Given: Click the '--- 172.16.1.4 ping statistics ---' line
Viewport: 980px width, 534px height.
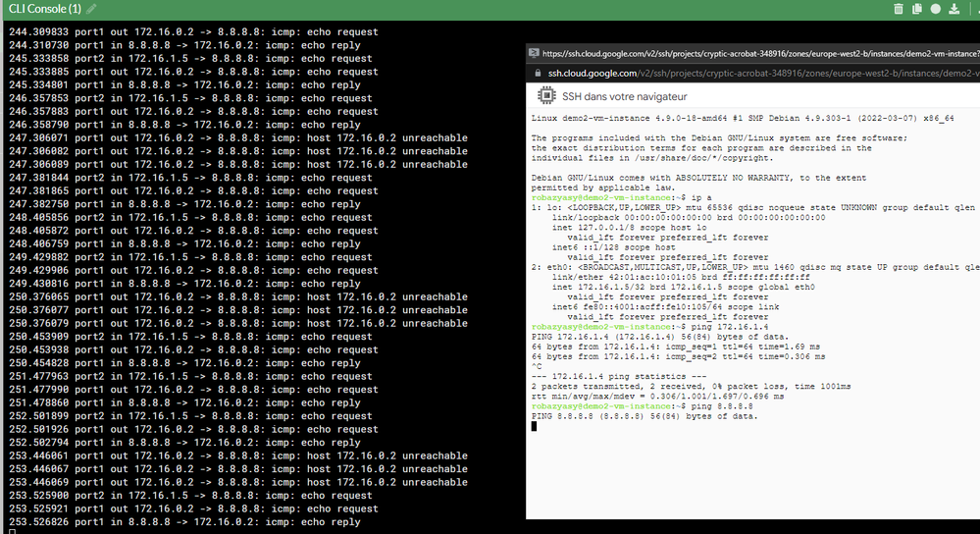Looking at the screenshot, I should point(619,376).
